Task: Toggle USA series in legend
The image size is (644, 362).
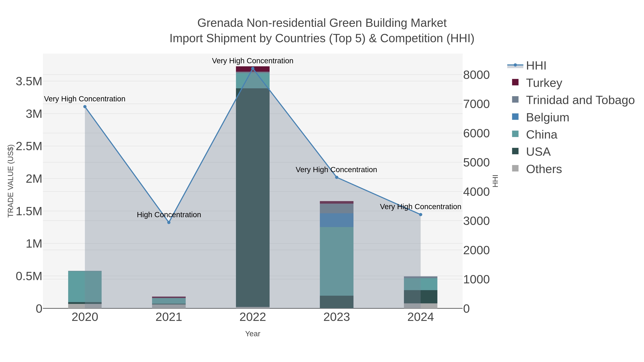Action: coord(531,152)
